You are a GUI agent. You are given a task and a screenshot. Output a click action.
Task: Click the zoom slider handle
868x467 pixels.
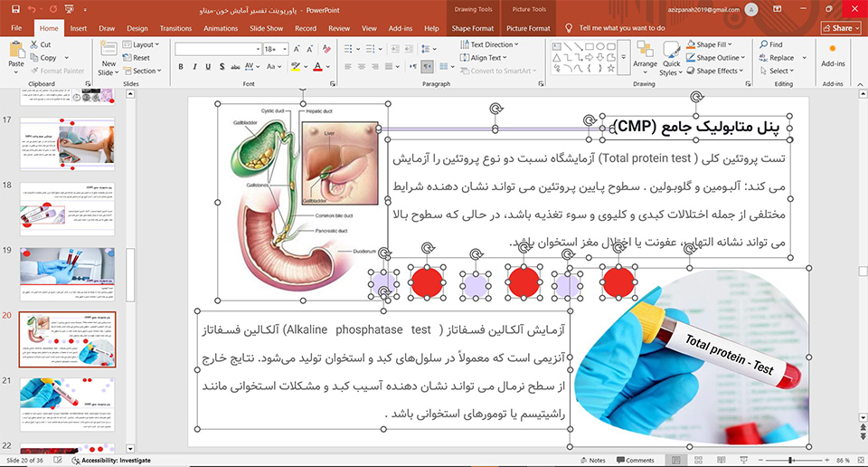(792, 461)
